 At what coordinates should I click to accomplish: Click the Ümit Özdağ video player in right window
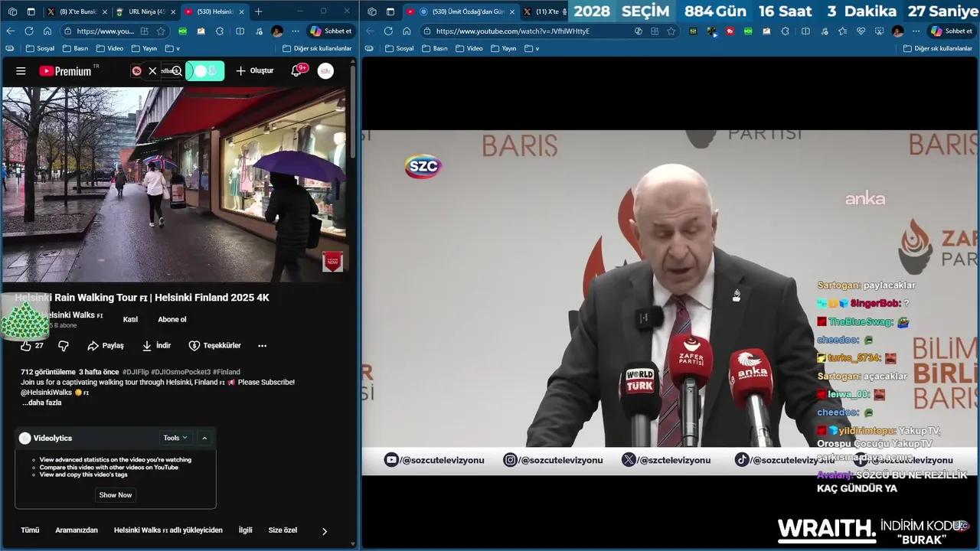670,302
